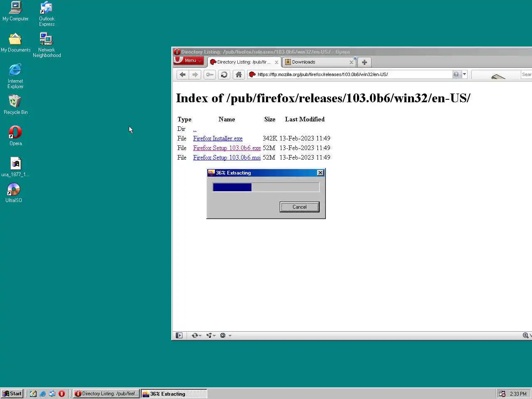Open the Outlook Express desktop shortcut

[x=47, y=14]
